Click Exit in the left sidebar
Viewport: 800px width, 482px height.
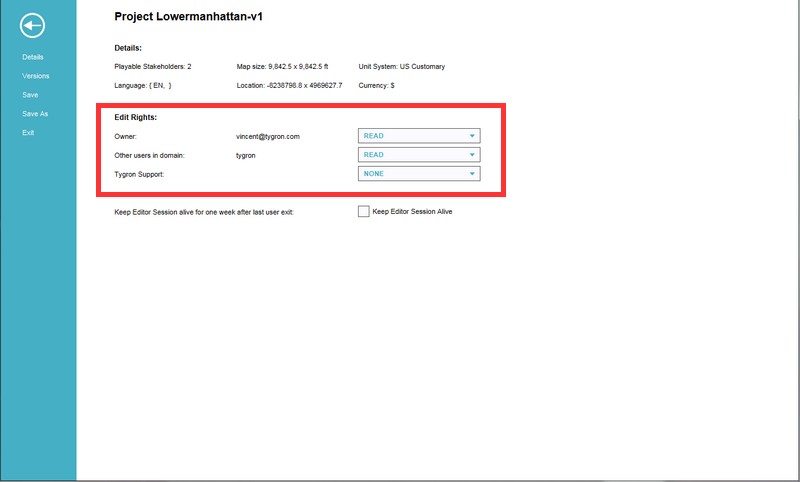click(29, 133)
